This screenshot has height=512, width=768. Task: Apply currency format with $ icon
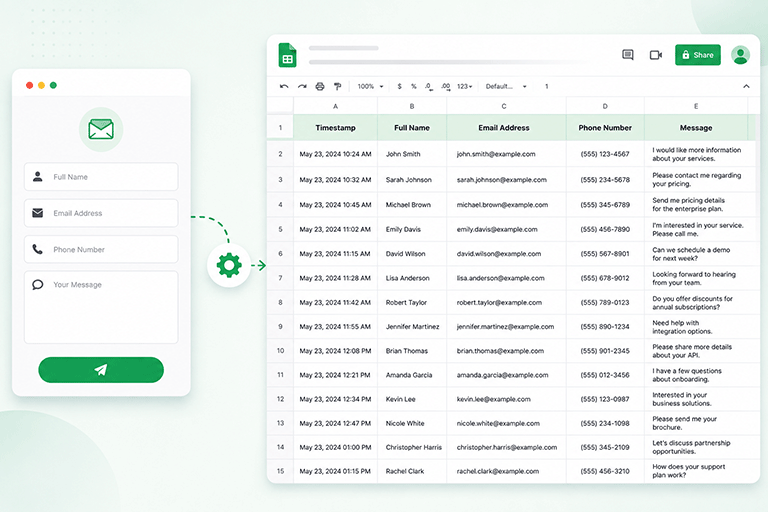click(400, 86)
